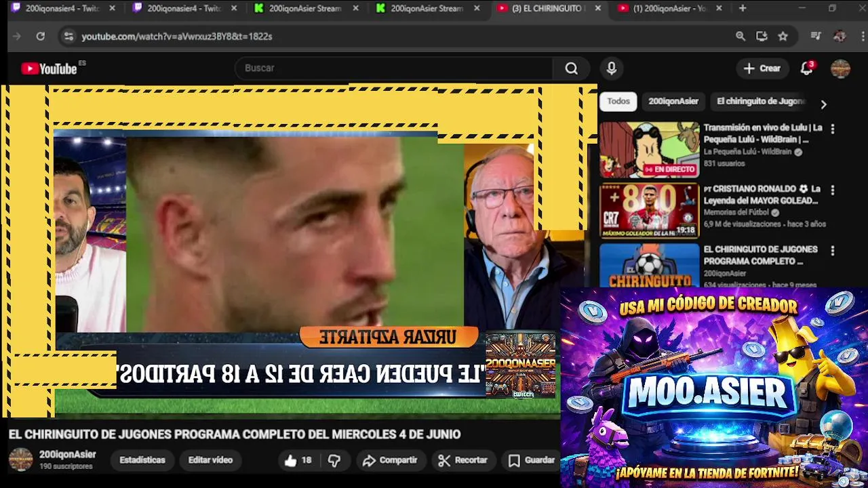Select the 200iqonAsier filter chip
This screenshot has width=868, height=488.
[673, 102]
